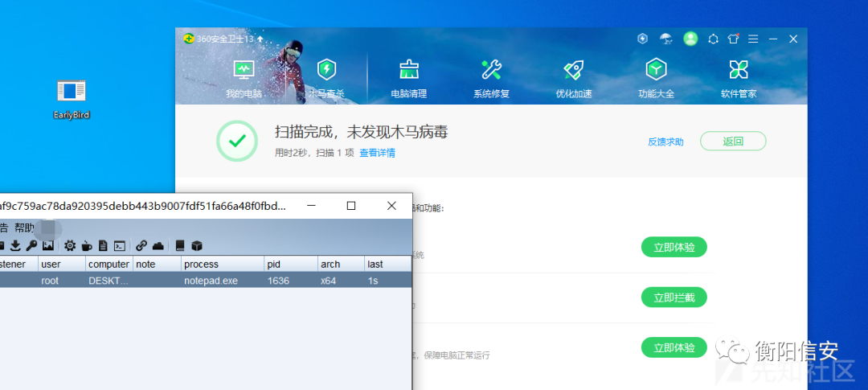Click the gear payload generator toolbar icon

70,245
